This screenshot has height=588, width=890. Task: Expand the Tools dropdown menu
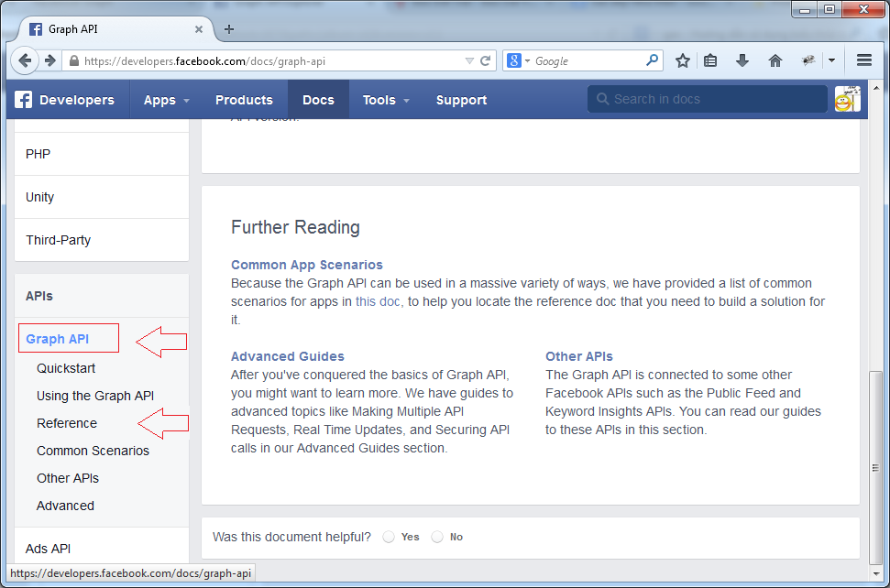pyautogui.click(x=386, y=100)
